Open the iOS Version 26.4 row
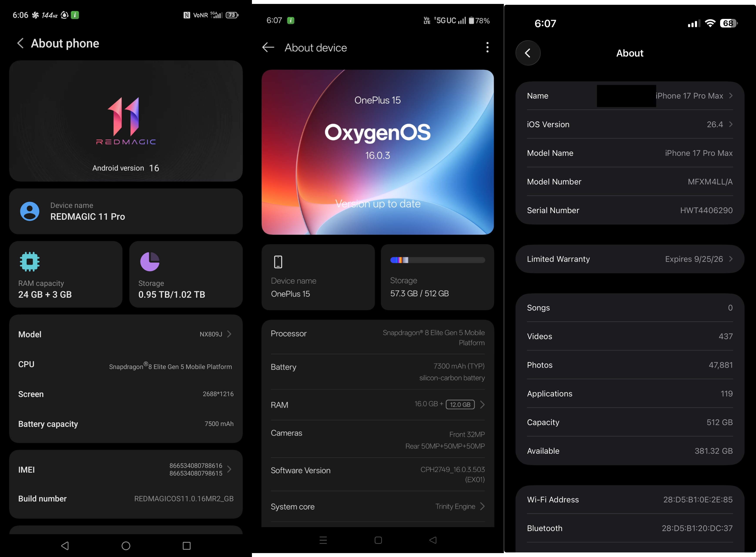 (x=630, y=124)
